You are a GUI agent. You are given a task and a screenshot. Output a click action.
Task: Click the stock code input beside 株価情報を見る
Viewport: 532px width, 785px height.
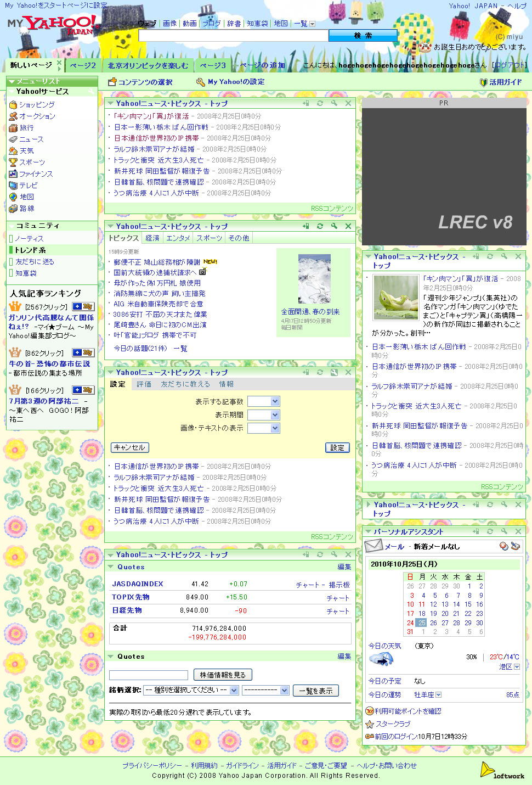149,675
